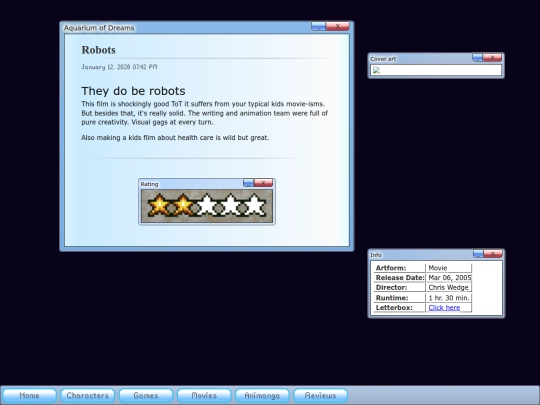The height and width of the screenshot is (405, 540).
Task: Click the fourth rating star
Action: click(x=231, y=206)
